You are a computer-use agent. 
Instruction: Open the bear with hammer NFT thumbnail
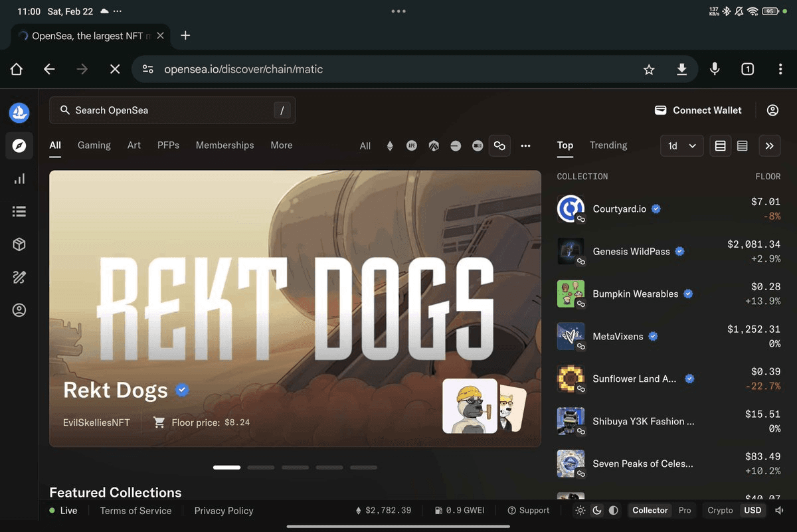pyautogui.click(x=470, y=406)
